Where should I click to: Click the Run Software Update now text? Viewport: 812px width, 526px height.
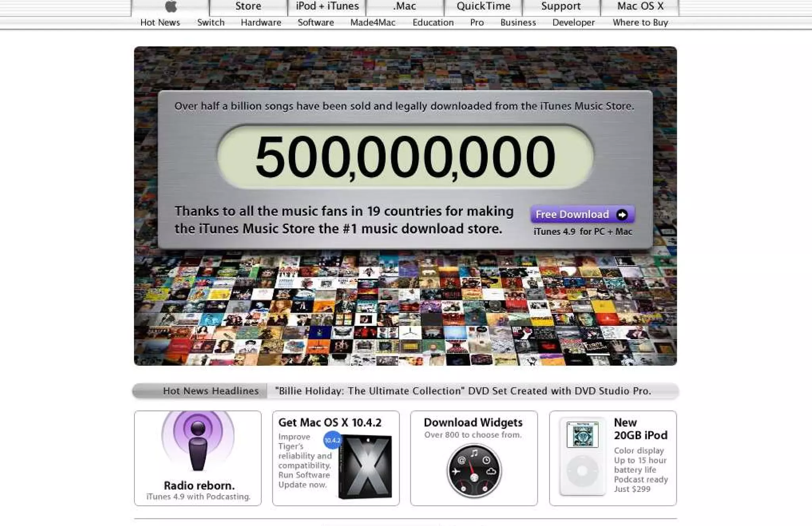304,480
